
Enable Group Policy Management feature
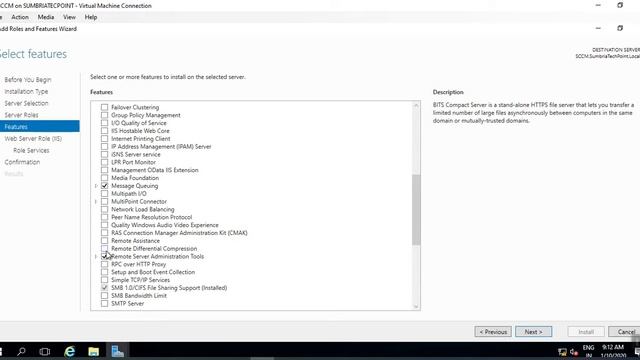(104, 115)
